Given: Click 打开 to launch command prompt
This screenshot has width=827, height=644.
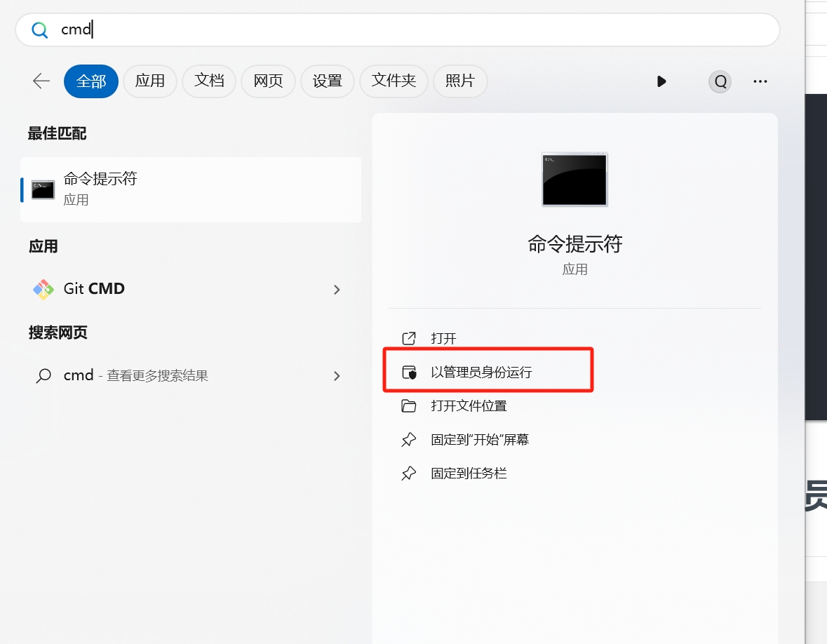Looking at the screenshot, I should click(x=443, y=339).
